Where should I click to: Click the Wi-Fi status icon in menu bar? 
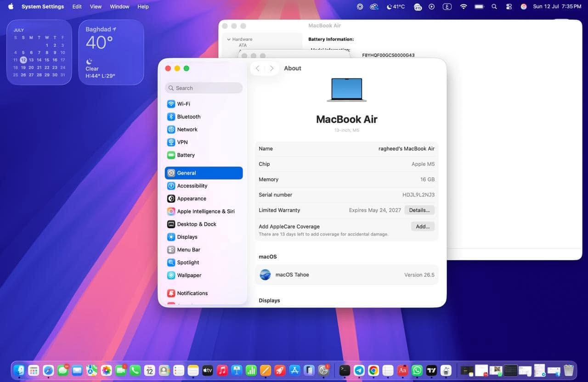[464, 6]
